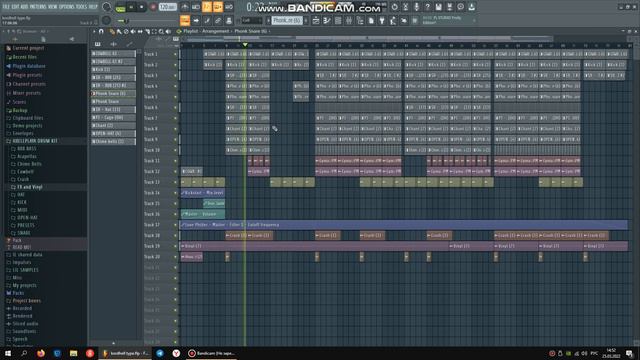The image size is (640, 360).
Task: Select the Mute tool in playlist toolbar
Action: point(133,31)
